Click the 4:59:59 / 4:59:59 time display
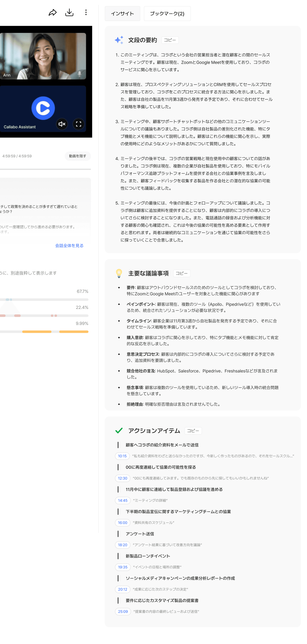Image resolution: width=307 pixels, height=644 pixels. pyautogui.click(x=17, y=156)
